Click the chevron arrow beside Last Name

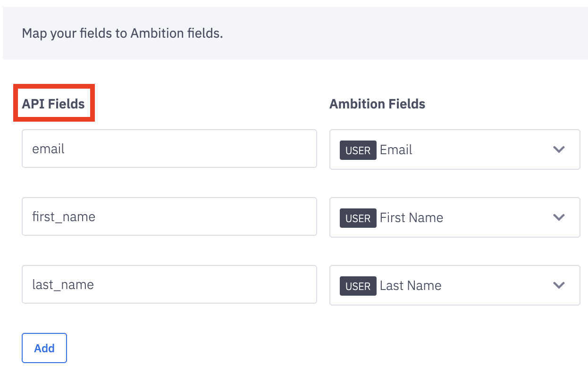(559, 285)
